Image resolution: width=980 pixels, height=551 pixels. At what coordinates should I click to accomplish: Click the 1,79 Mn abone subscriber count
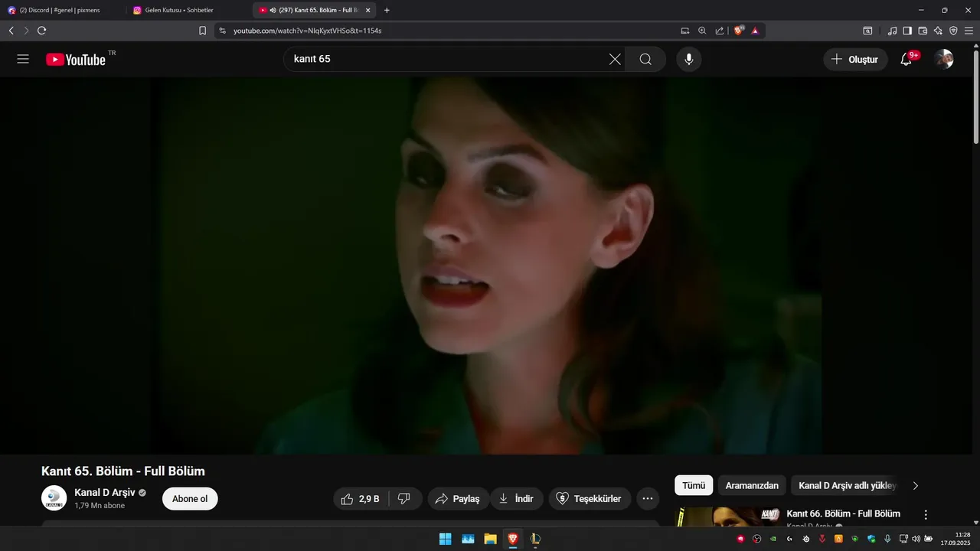(x=100, y=506)
